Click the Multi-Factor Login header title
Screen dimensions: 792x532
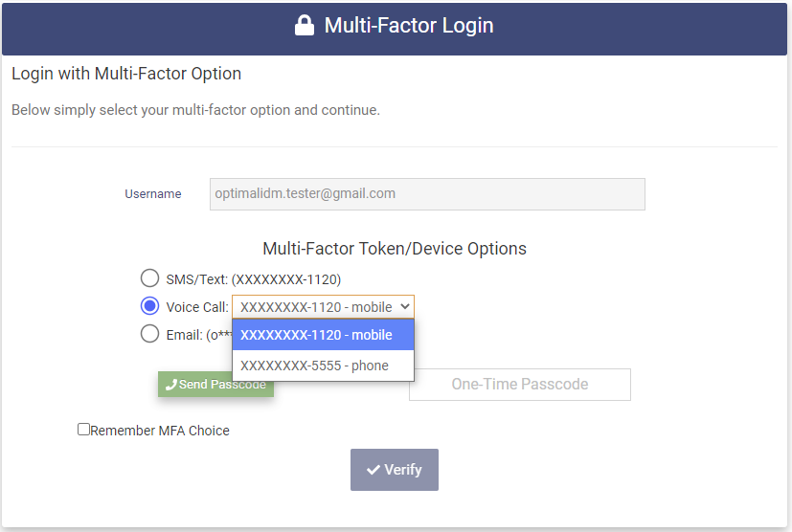409,26
